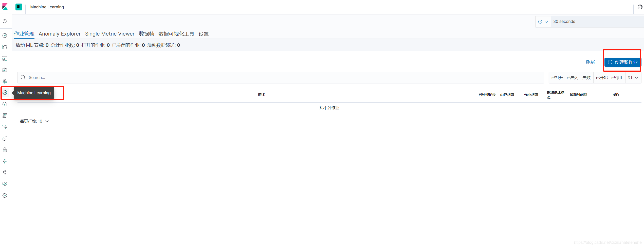This screenshot has width=644, height=247.
Task: Open APM from the sidebar
Action: [x=5, y=127]
